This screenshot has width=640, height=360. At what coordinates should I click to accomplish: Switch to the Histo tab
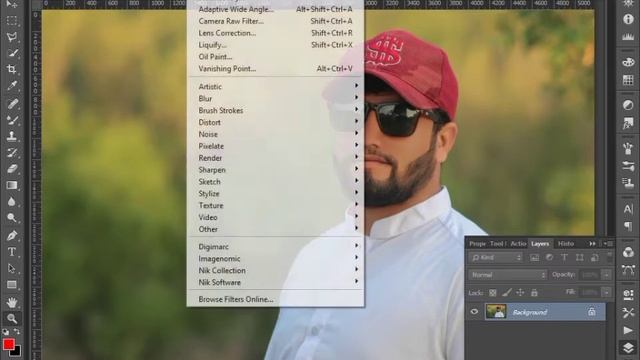pyautogui.click(x=566, y=244)
